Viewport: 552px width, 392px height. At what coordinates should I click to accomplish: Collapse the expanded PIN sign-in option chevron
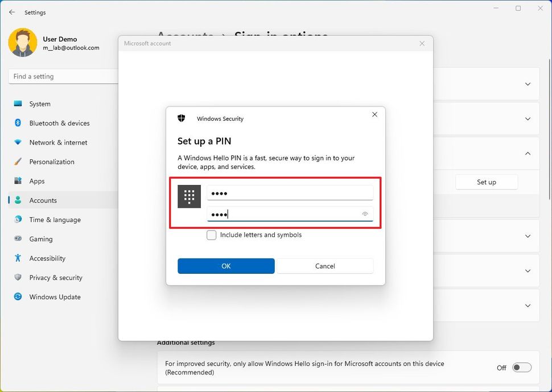point(527,153)
